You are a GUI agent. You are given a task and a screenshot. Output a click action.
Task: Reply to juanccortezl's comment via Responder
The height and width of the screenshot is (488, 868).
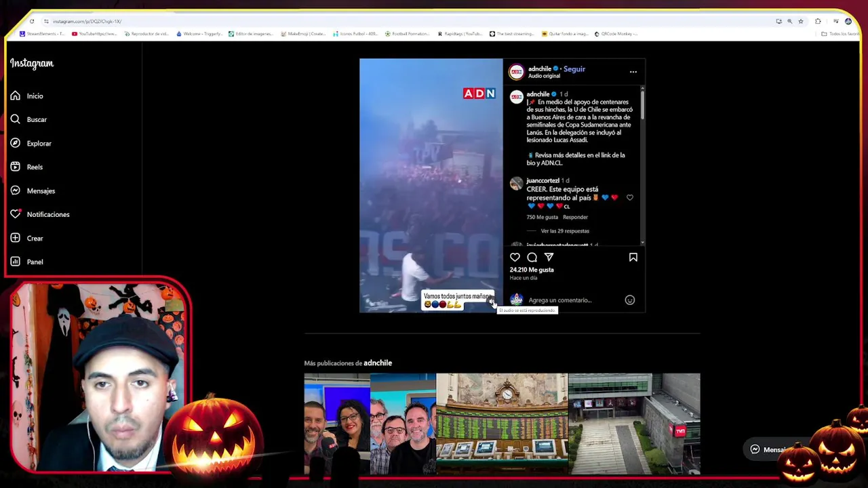coord(575,218)
